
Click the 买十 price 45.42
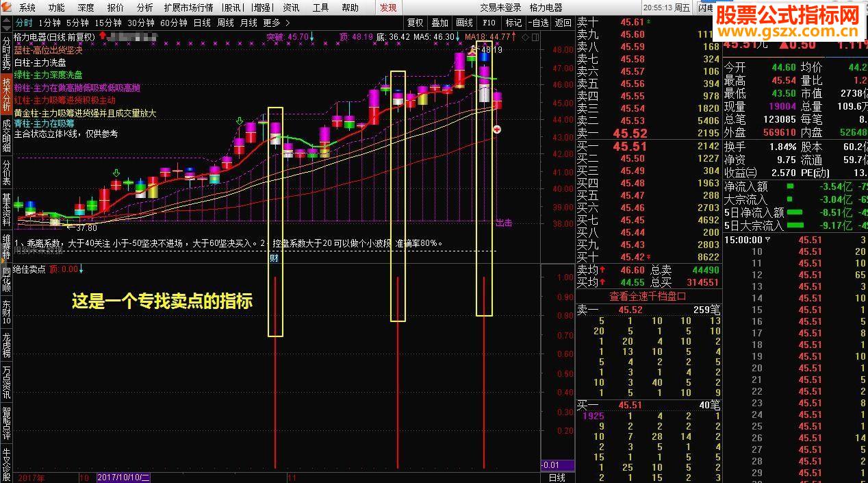(x=633, y=257)
